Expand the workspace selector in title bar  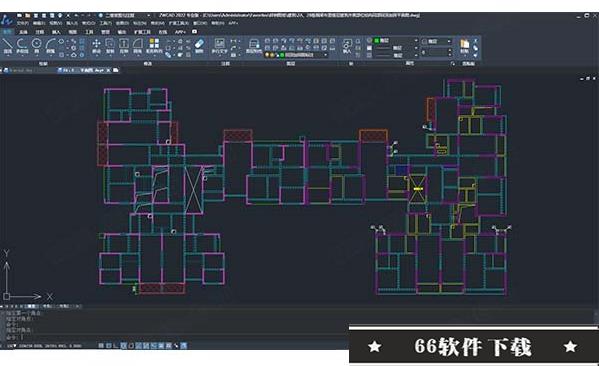(x=149, y=16)
